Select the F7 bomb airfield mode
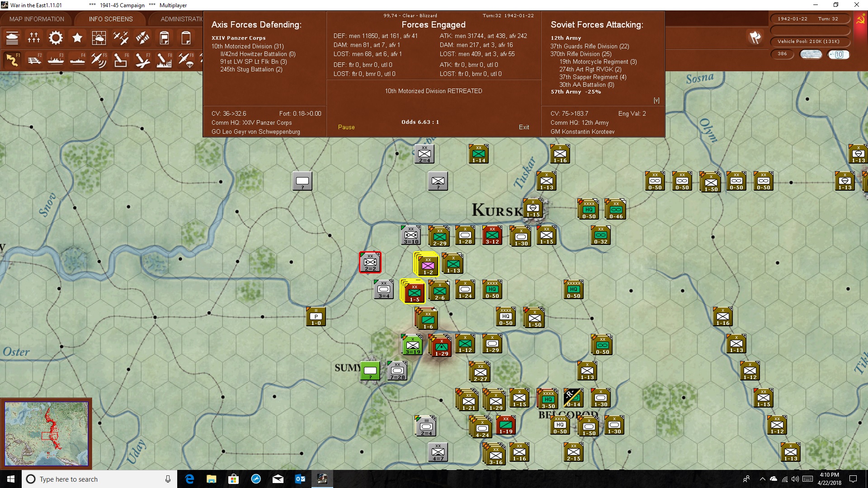The height and width of the screenshot is (488, 868). click(142, 60)
